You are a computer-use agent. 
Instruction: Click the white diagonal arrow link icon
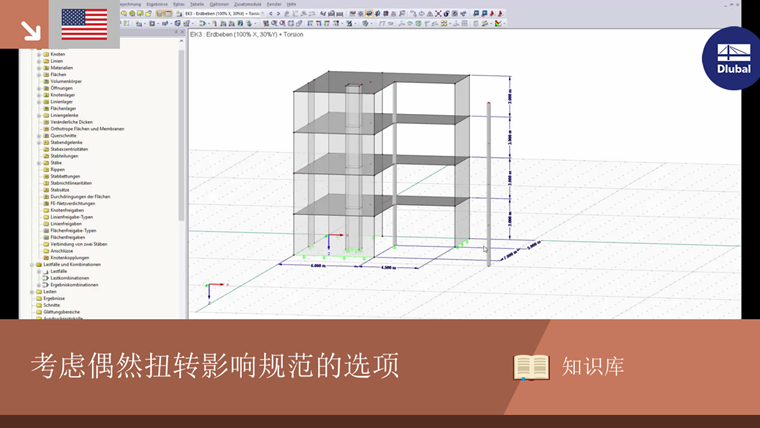[x=31, y=31]
